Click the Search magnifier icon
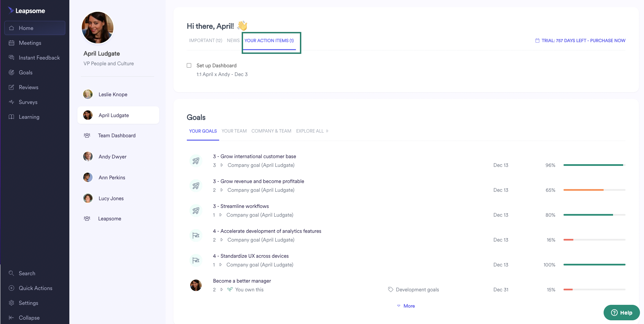The width and height of the screenshot is (644, 324). [11, 273]
